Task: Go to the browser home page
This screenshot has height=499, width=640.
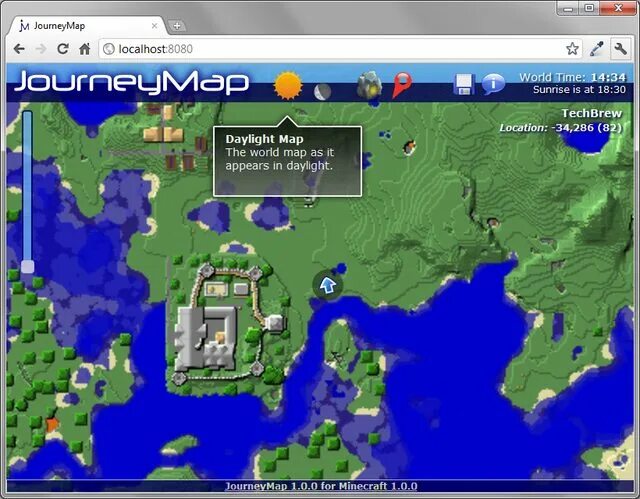Action: [84, 49]
